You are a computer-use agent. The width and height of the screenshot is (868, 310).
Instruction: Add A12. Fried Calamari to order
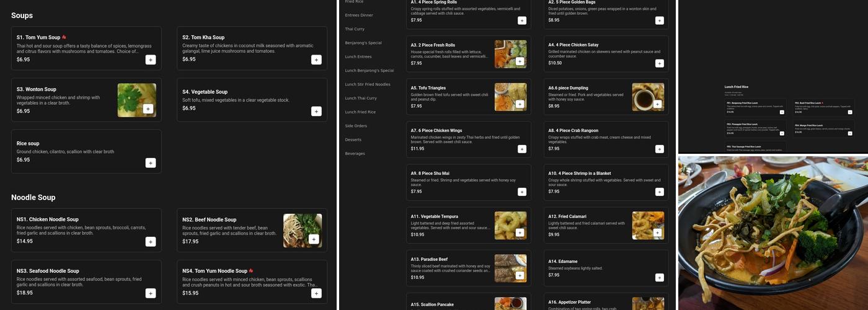657,232
